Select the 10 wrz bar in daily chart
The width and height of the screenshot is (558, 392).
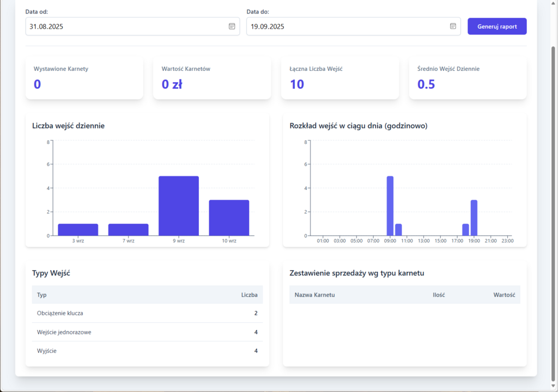229,218
